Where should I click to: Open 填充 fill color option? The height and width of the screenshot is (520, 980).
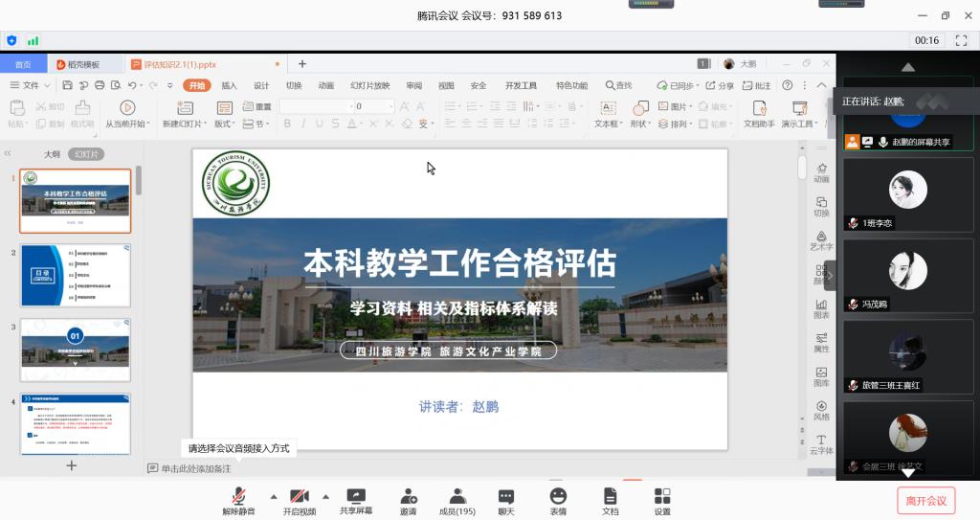[714, 106]
